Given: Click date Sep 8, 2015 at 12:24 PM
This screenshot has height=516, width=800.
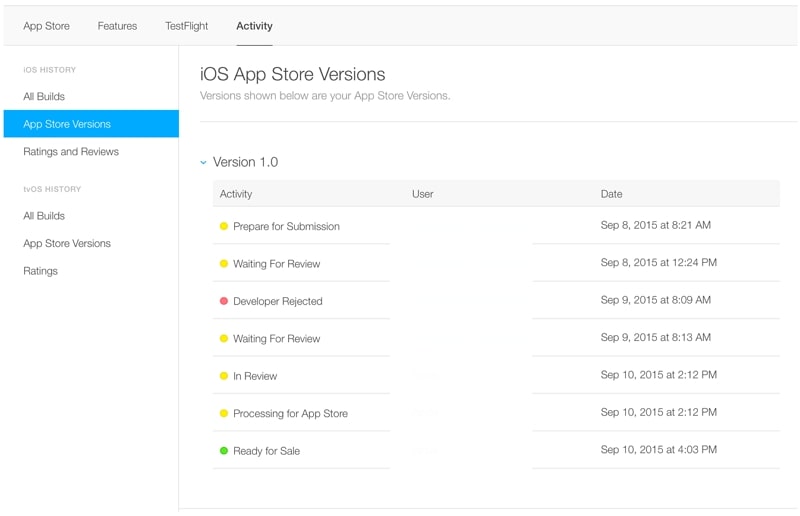Looking at the screenshot, I should pyautogui.click(x=659, y=262).
